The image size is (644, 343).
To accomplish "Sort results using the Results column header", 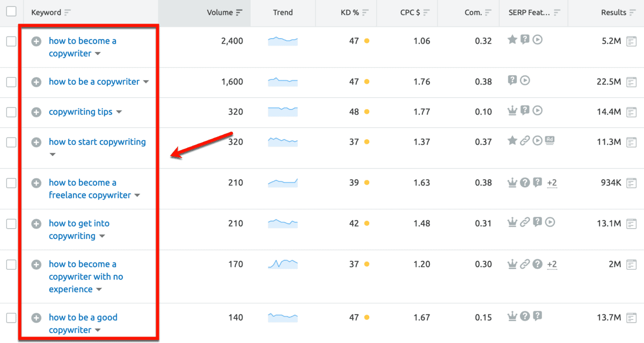I will 617,12.
